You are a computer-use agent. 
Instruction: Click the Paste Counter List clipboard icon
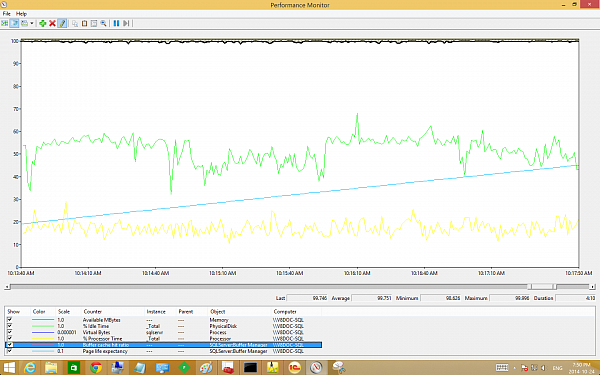tap(84, 23)
